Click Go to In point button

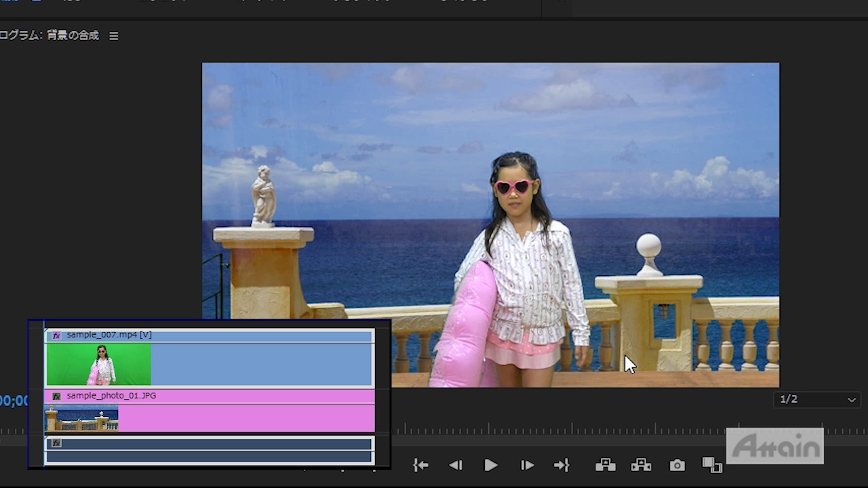click(x=420, y=465)
